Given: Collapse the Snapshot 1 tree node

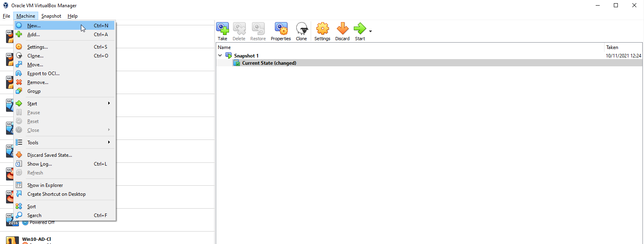Looking at the screenshot, I should tap(220, 55).
